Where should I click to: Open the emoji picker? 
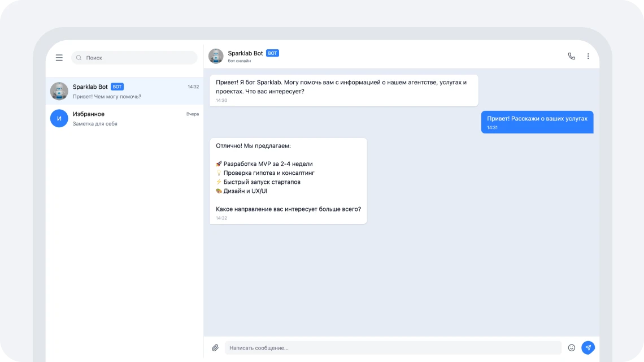coord(571,348)
